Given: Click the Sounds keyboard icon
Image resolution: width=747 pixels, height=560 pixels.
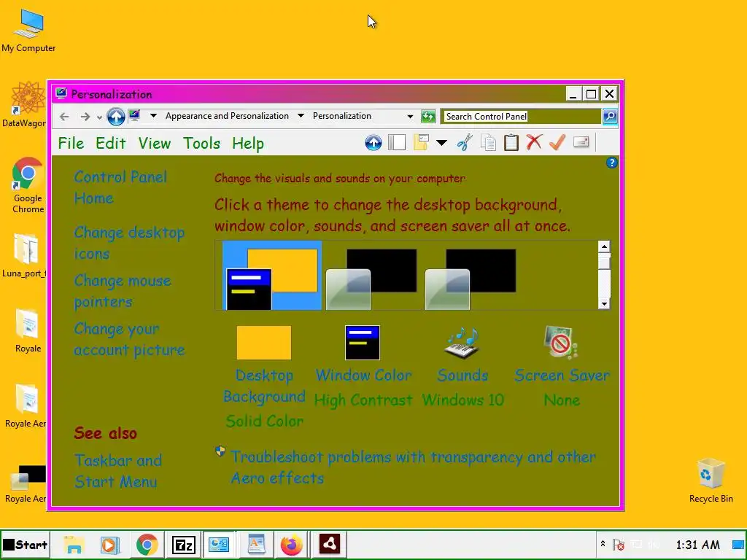Looking at the screenshot, I should 462,343.
